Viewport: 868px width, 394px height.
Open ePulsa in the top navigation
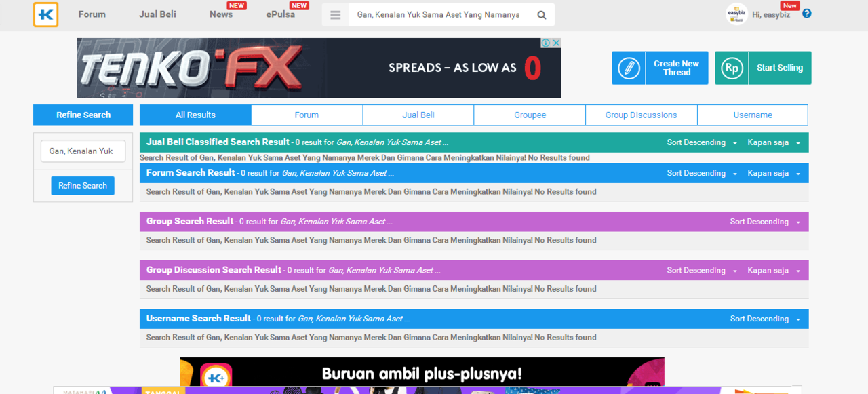click(281, 14)
